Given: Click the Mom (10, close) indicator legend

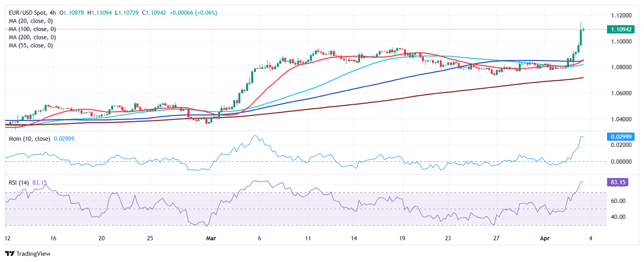Looking at the screenshot, I should tap(30, 139).
